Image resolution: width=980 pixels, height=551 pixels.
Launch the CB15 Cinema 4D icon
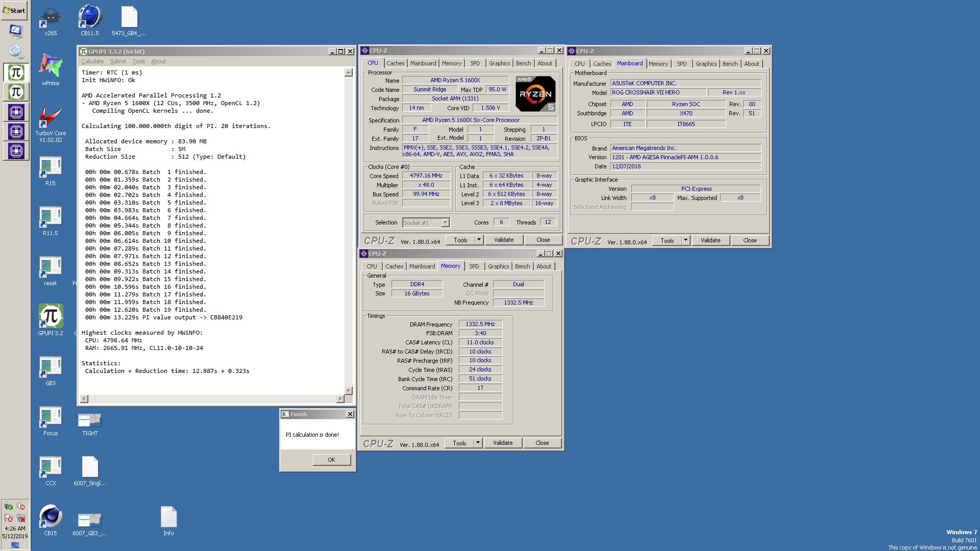[x=51, y=520]
